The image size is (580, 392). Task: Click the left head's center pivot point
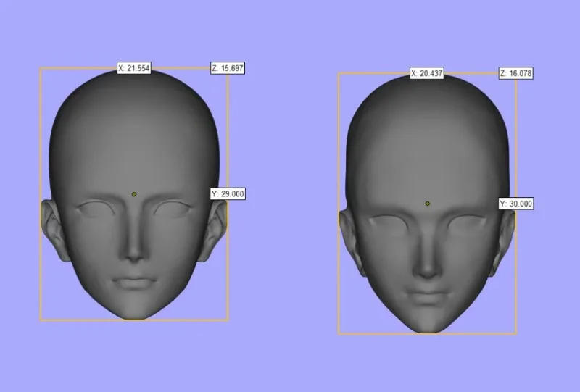pos(134,194)
